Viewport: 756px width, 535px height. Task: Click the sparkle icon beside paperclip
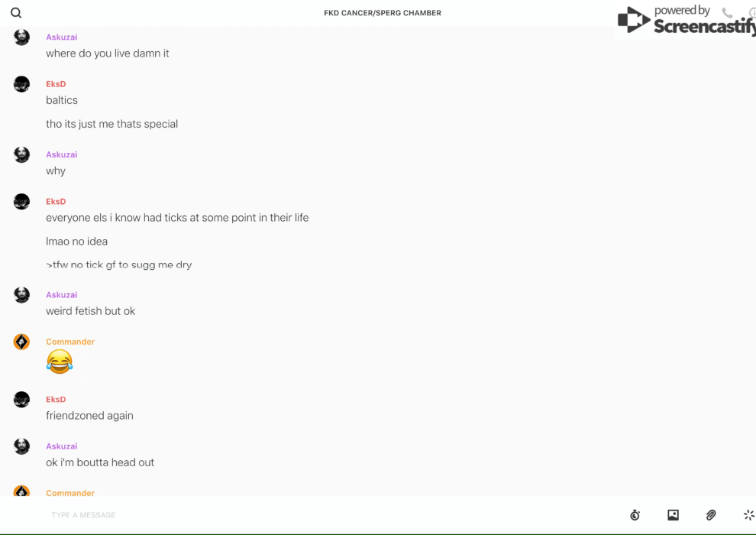pos(749,514)
